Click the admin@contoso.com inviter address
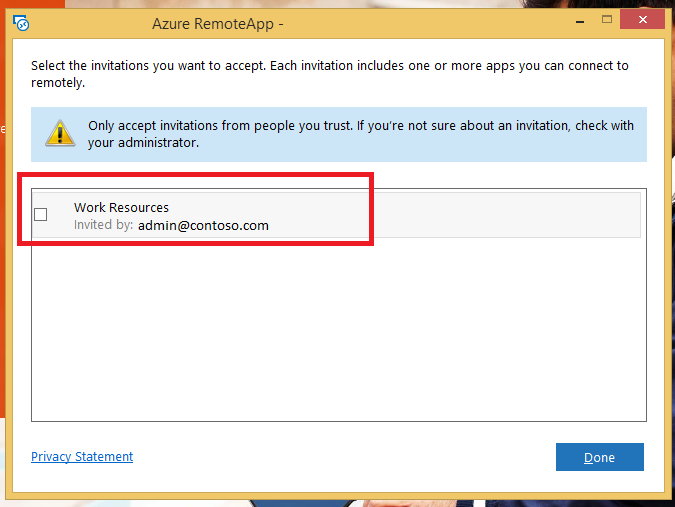The height and width of the screenshot is (507, 675). 203,226
